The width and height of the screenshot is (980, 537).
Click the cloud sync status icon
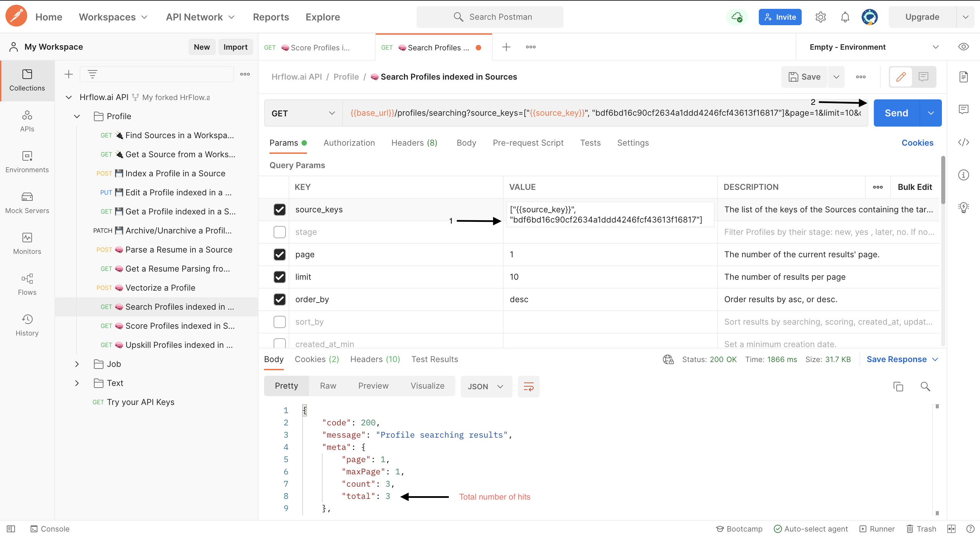(x=737, y=17)
